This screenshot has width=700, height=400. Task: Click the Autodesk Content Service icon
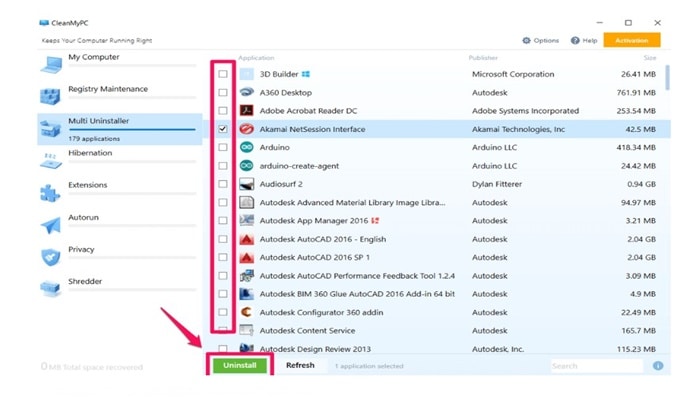click(x=246, y=330)
